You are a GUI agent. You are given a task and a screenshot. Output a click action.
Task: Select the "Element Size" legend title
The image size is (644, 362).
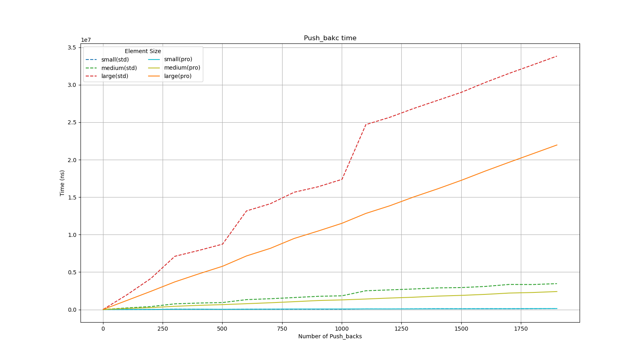142,51
